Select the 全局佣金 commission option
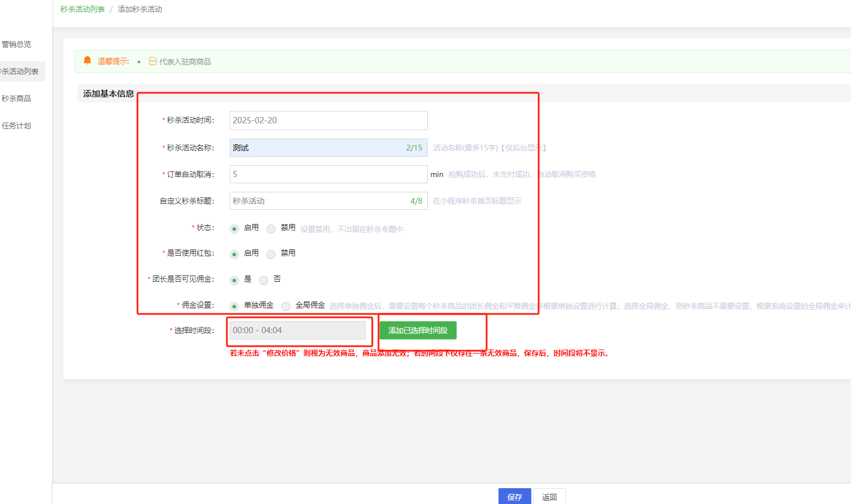The image size is (851, 504). coord(286,307)
